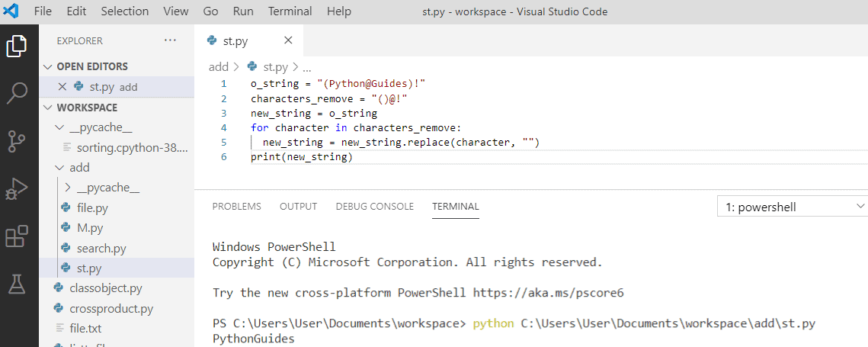Open the Run menu
The width and height of the screenshot is (868, 347).
pos(244,11)
